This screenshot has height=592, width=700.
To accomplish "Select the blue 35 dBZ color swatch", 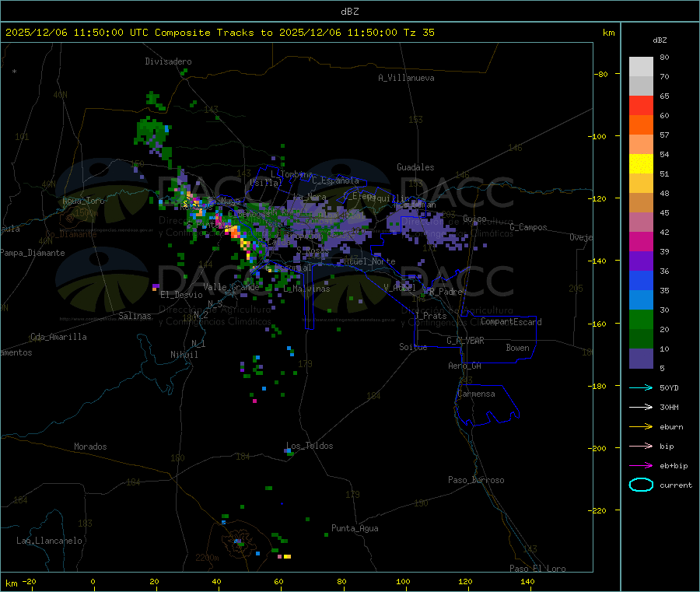I will pos(641,280).
